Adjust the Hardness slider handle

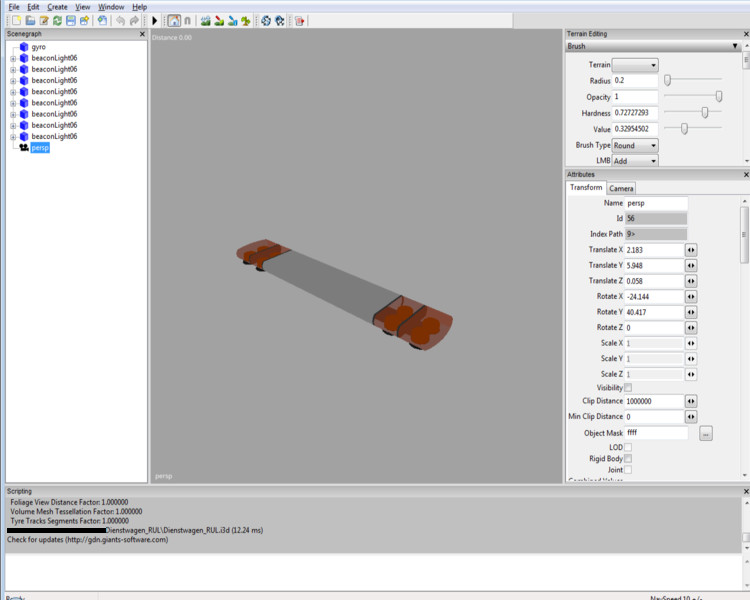(705, 113)
